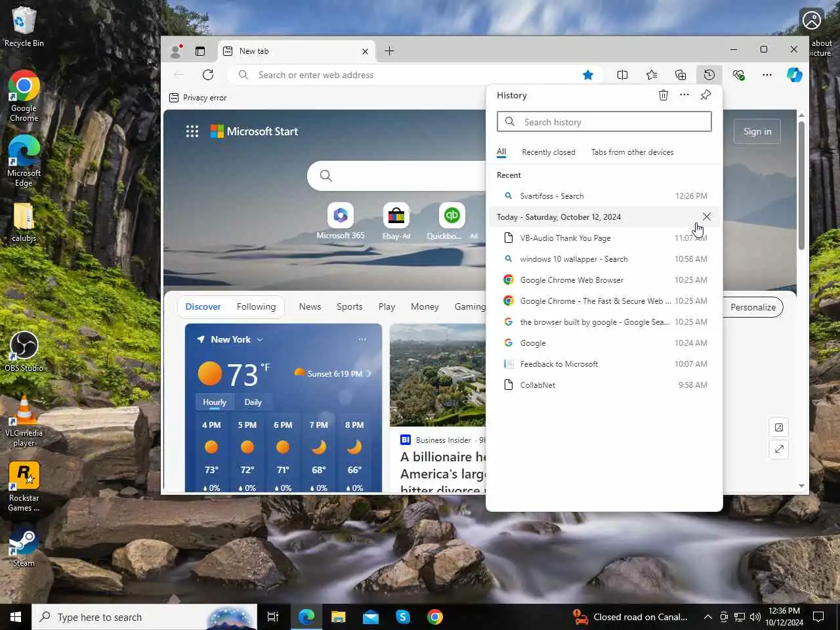The width and height of the screenshot is (840, 630).
Task: Open File Explorer from the taskbar
Action: tap(338, 617)
